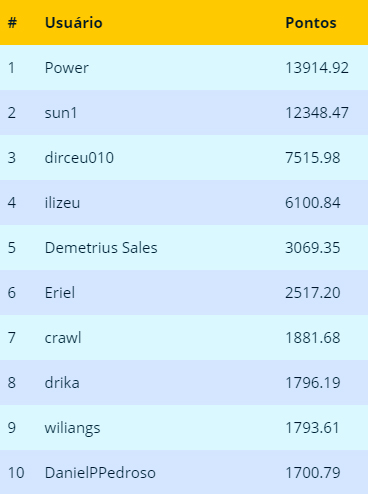Viewport: 368px width, 494px height.
Task: Select the 12348.47 points value
Action: [x=317, y=113]
